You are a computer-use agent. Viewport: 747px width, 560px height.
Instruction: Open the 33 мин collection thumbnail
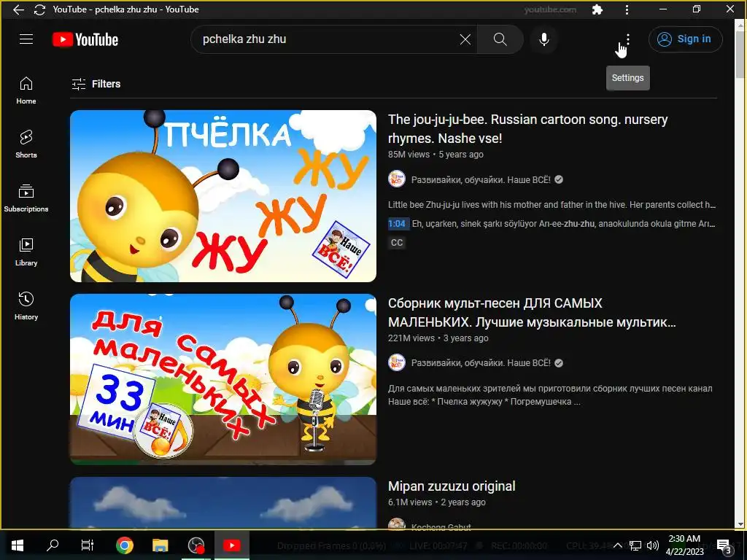(x=223, y=379)
